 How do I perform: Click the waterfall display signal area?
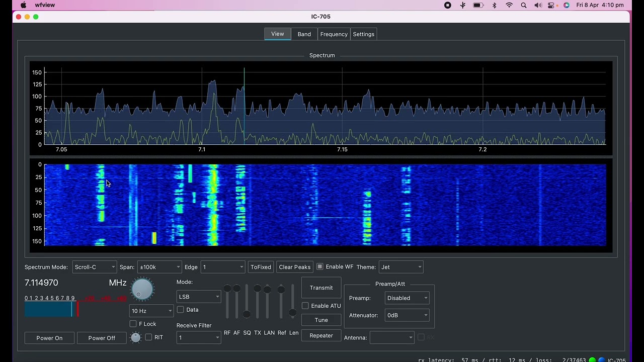point(325,205)
